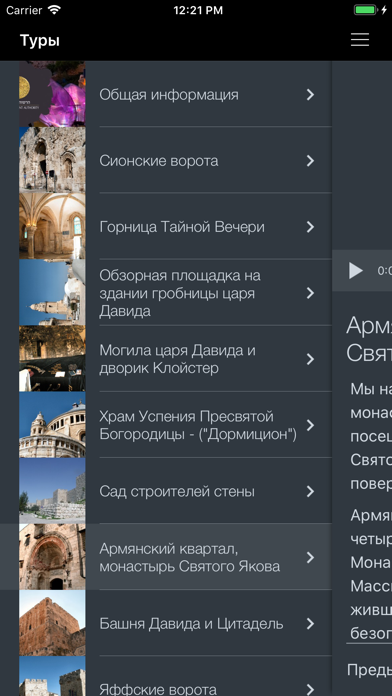
Task: Tap the Туры title in header
Action: click(x=40, y=41)
